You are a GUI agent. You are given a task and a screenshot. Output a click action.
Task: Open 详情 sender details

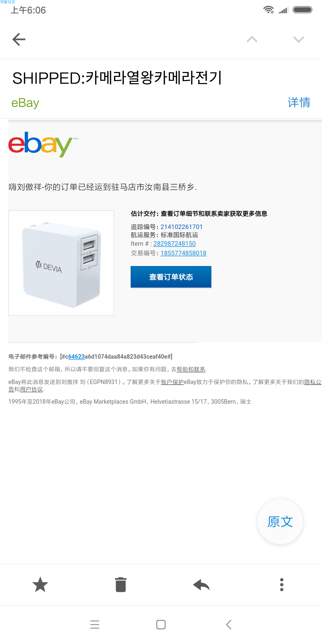coord(299,103)
